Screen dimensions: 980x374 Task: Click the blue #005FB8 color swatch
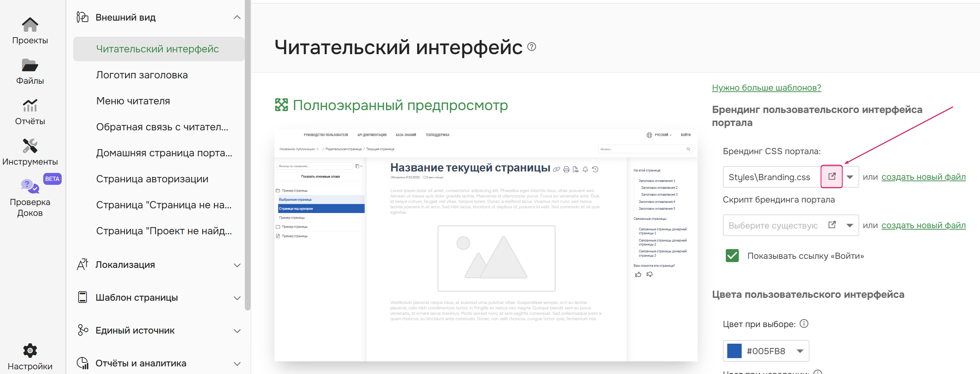pos(734,351)
